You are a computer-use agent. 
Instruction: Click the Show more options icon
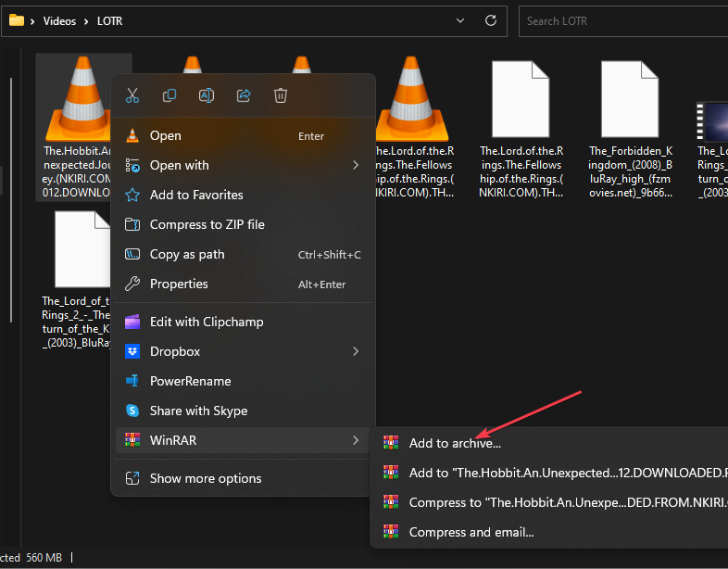click(x=132, y=478)
